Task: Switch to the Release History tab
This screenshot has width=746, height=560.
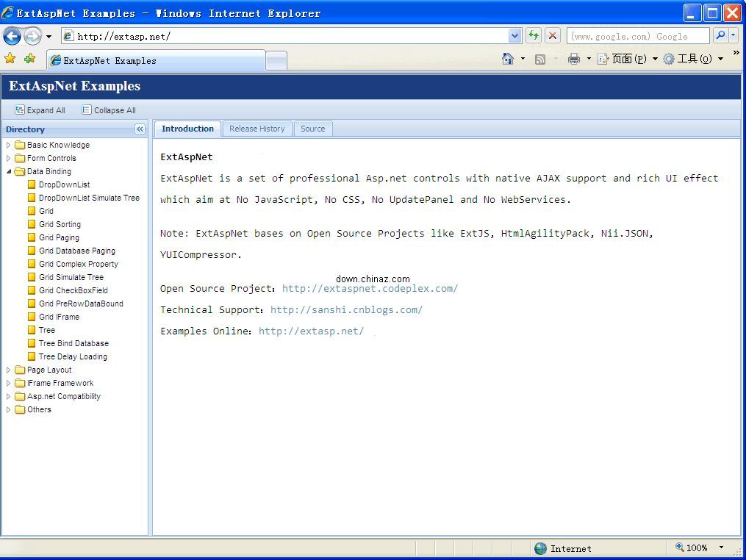Action: pos(257,129)
